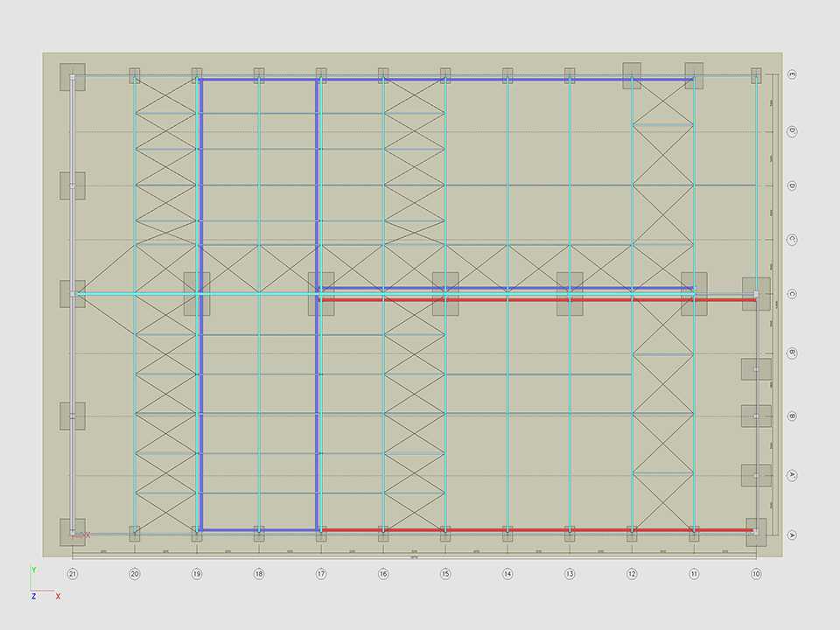Click red X label of axis triad
The image size is (840, 630).
pyautogui.click(x=58, y=596)
